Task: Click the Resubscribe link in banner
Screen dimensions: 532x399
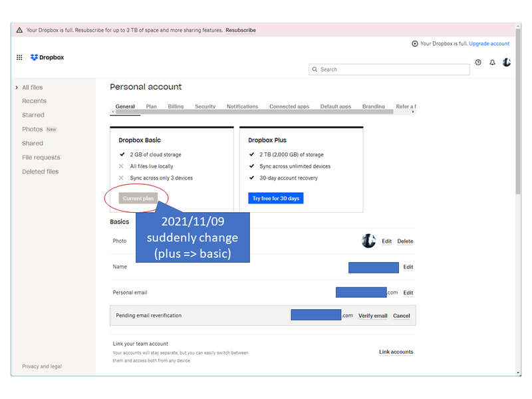Action: 241,30
